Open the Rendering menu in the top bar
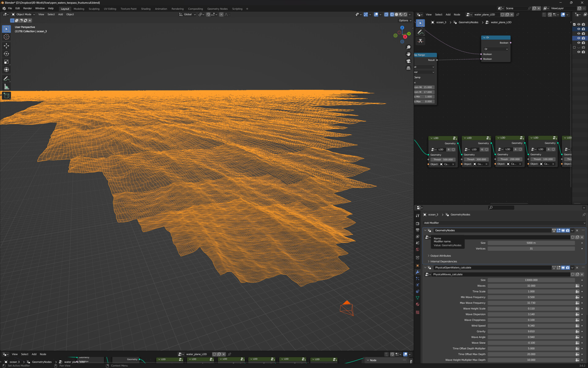Viewport: 588px width, 368px height. click(x=178, y=9)
